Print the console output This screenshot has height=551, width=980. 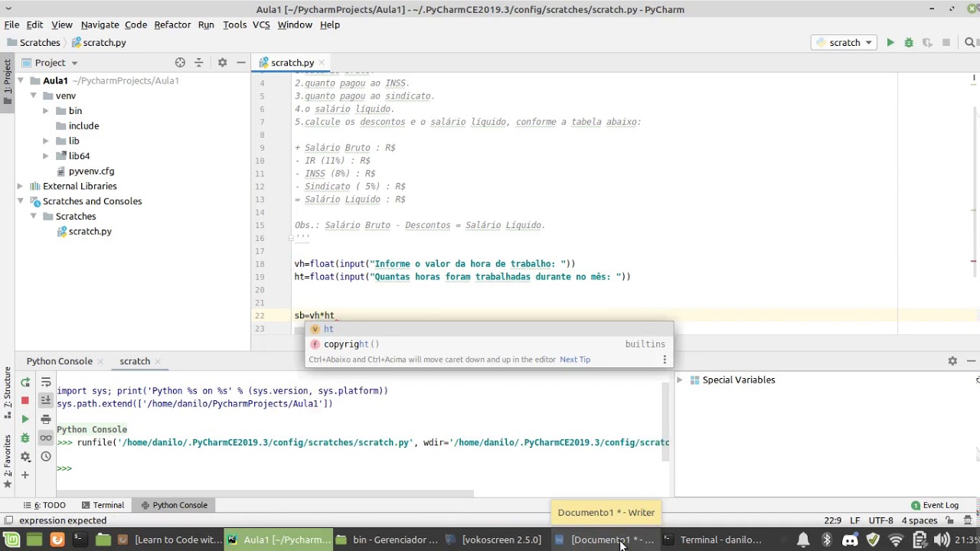pos(46,419)
